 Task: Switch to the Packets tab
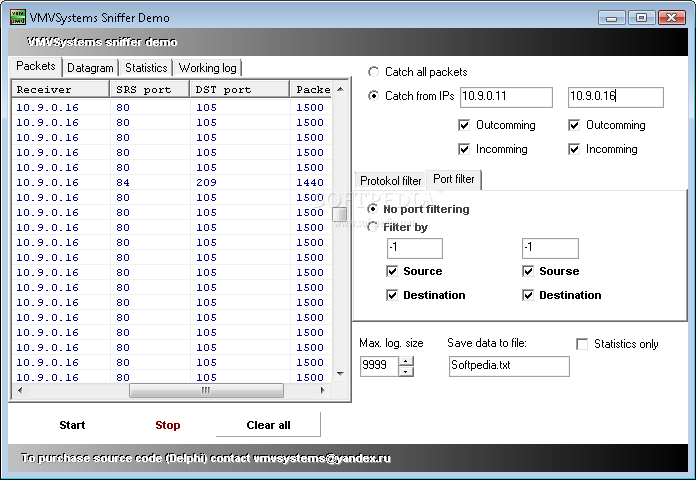coord(36,67)
